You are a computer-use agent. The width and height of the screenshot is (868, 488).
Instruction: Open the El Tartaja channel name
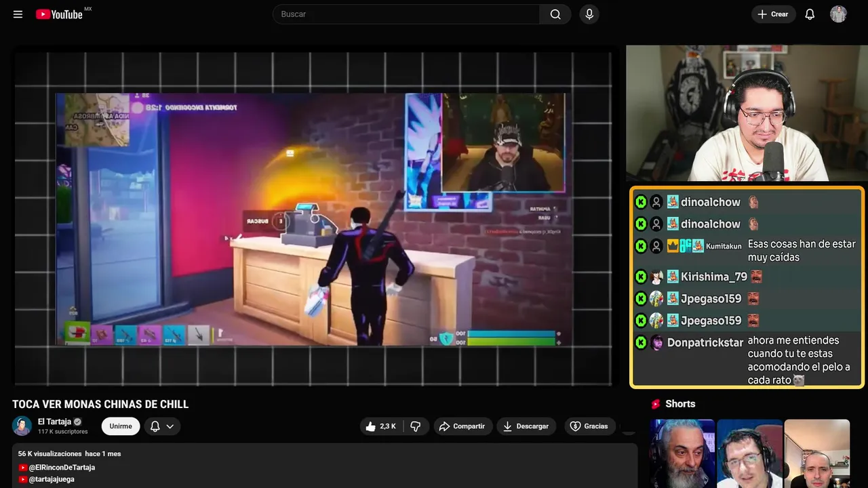pyautogui.click(x=54, y=422)
